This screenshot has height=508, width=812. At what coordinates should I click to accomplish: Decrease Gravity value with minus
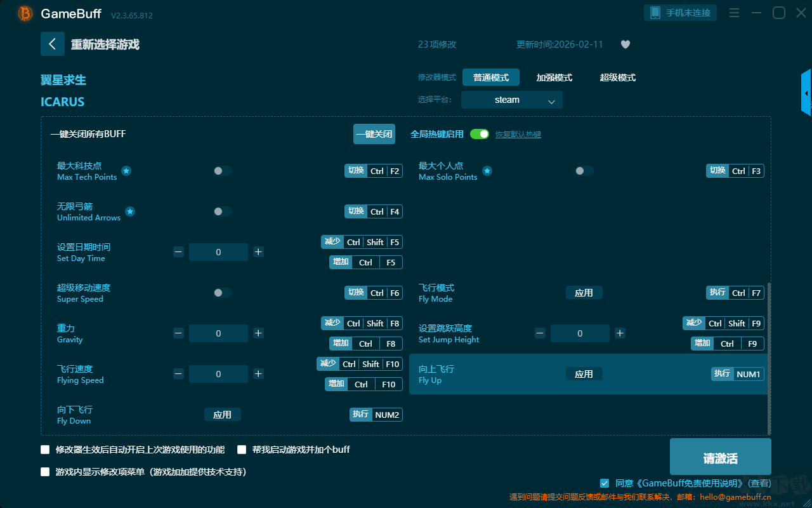[178, 333]
